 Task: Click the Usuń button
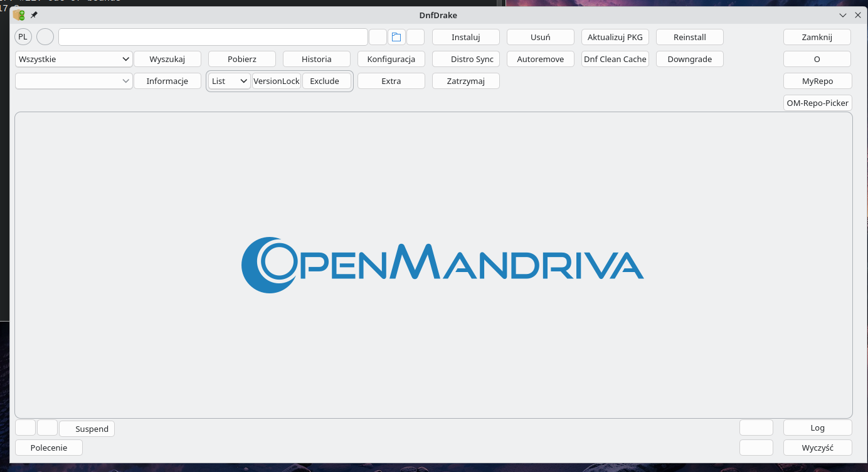(x=541, y=37)
